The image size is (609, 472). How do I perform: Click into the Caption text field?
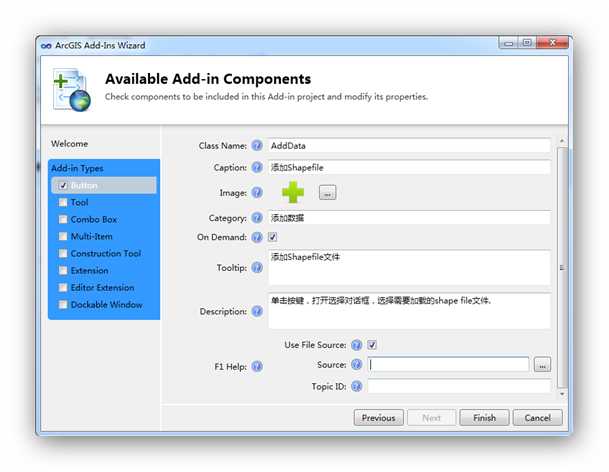[x=409, y=167]
